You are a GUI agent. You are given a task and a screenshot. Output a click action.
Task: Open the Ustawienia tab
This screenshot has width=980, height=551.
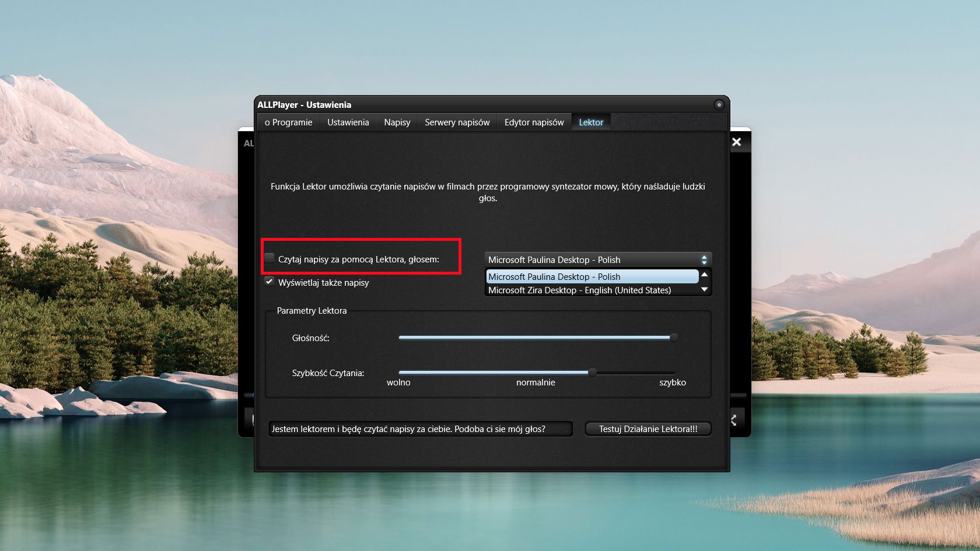[348, 122]
